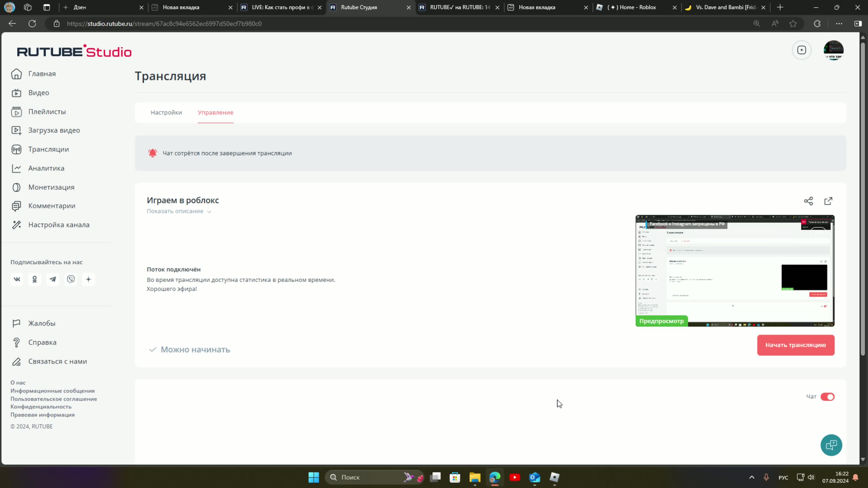Open Пользовательское соглашение link
Viewport: 868px width, 488px height.
point(54,399)
